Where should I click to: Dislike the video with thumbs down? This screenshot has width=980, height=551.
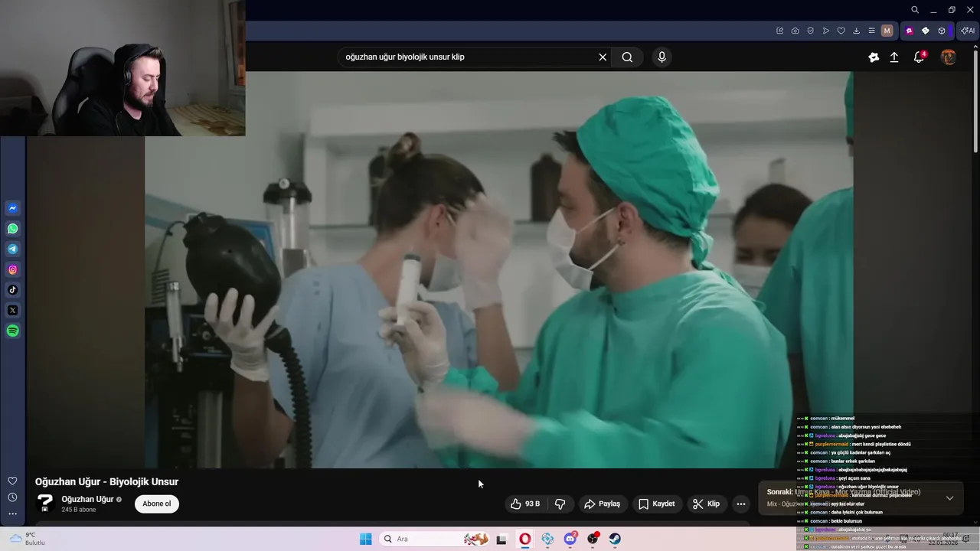click(560, 504)
